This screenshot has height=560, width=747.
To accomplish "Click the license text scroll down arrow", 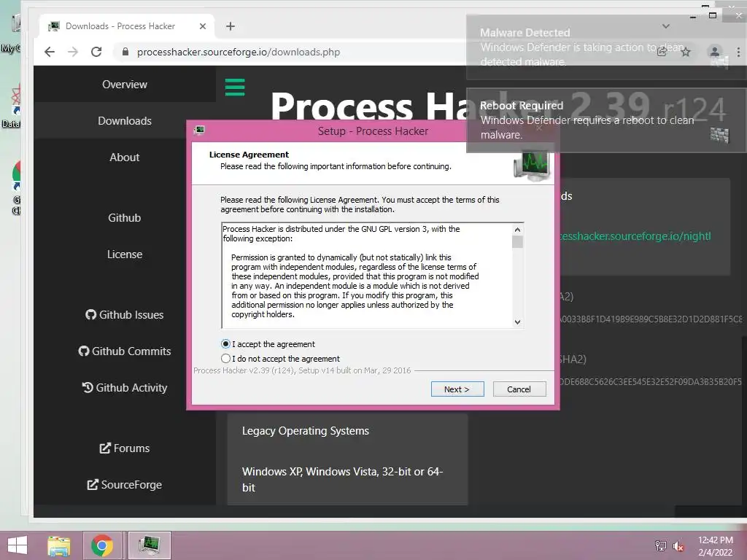I will click(x=517, y=322).
